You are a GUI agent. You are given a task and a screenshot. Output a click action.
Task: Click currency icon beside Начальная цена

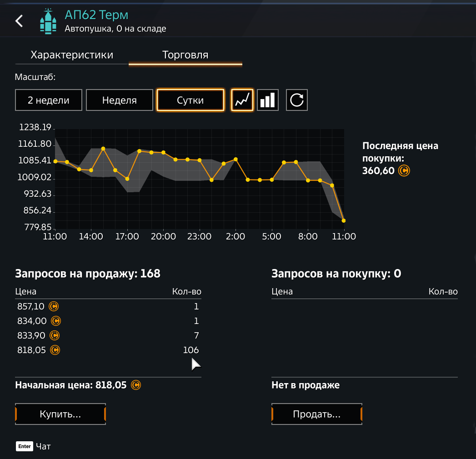[136, 385]
